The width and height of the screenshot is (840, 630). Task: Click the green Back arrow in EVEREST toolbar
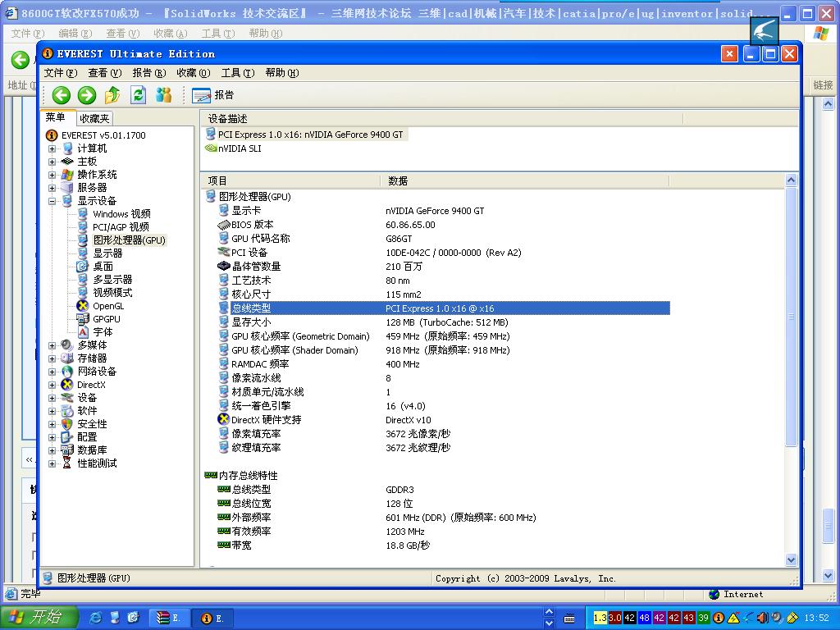tap(61, 95)
